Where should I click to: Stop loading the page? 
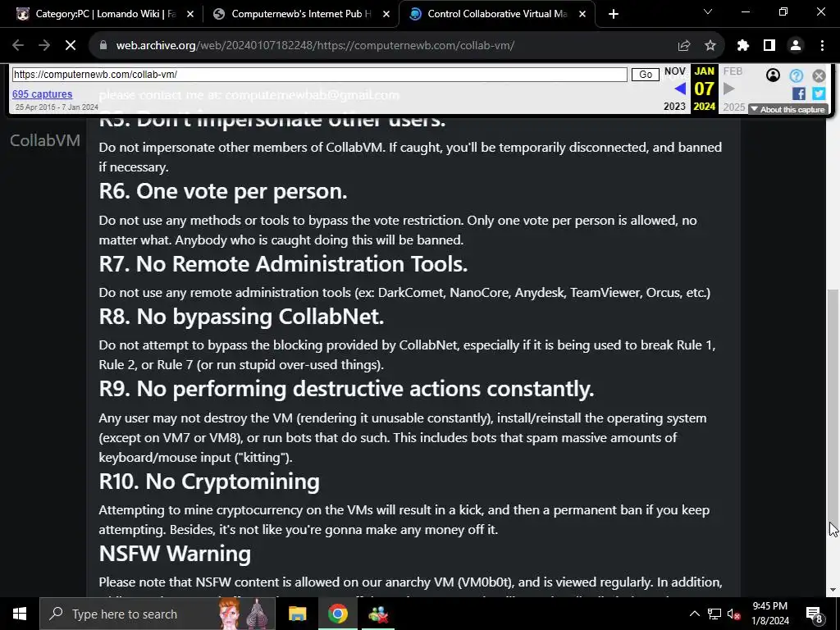[x=71, y=46]
